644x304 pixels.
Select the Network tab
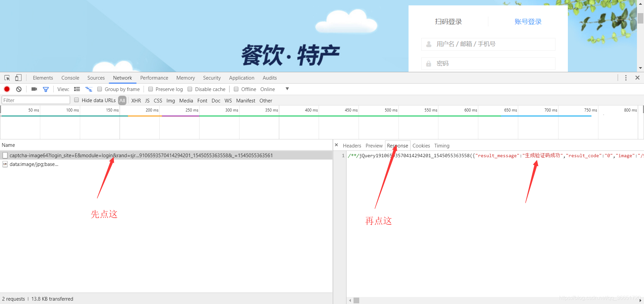(x=122, y=78)
